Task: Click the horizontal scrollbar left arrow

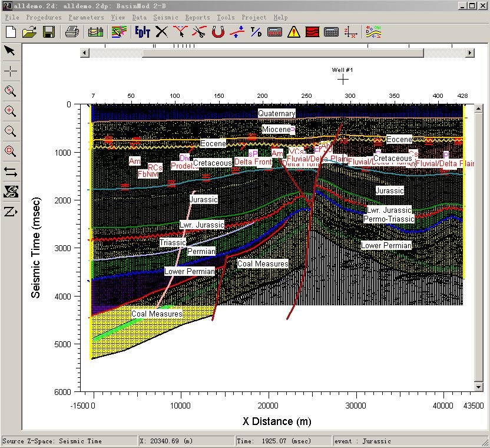Action: coord(84,53)
